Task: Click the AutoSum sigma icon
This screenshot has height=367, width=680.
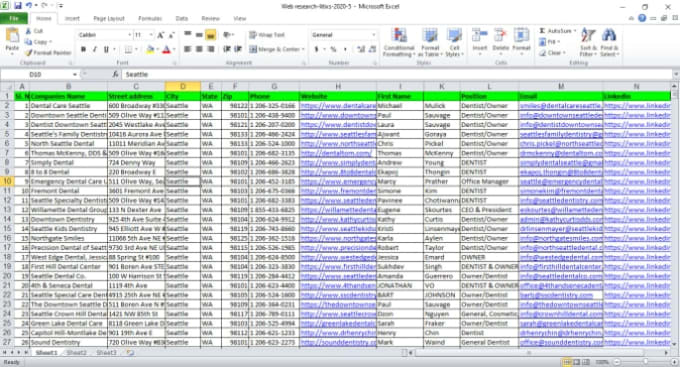Action: (x=542, y=31)
